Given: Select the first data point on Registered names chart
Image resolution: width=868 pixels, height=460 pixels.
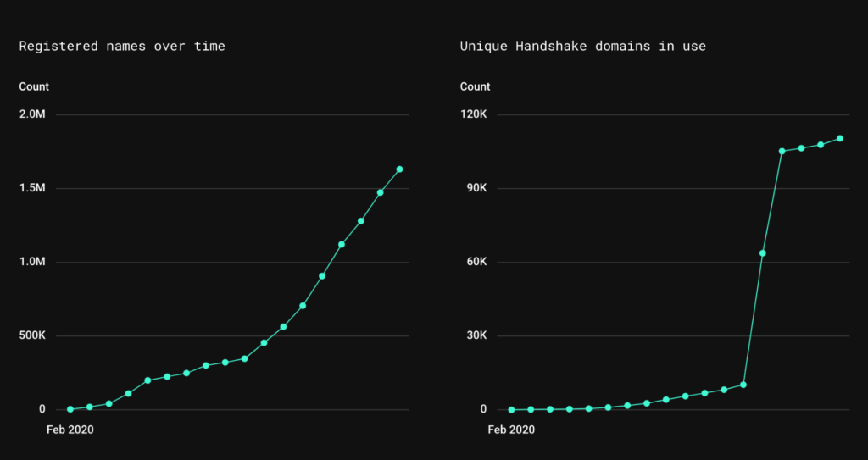Looking at the screenshot, I should [x=70, y=410].
